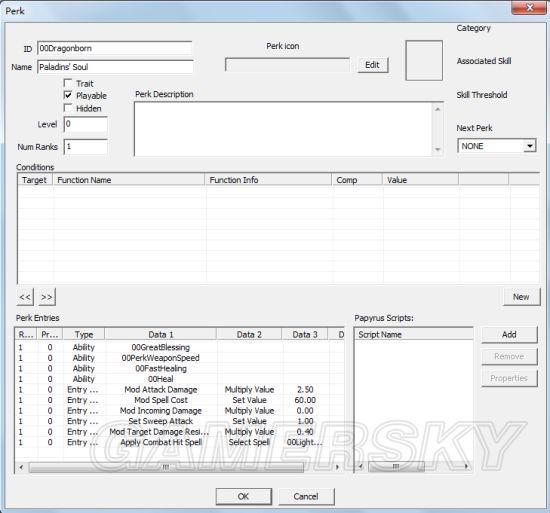Enable the Trait checkbox
550x513 pixels.
68,83
